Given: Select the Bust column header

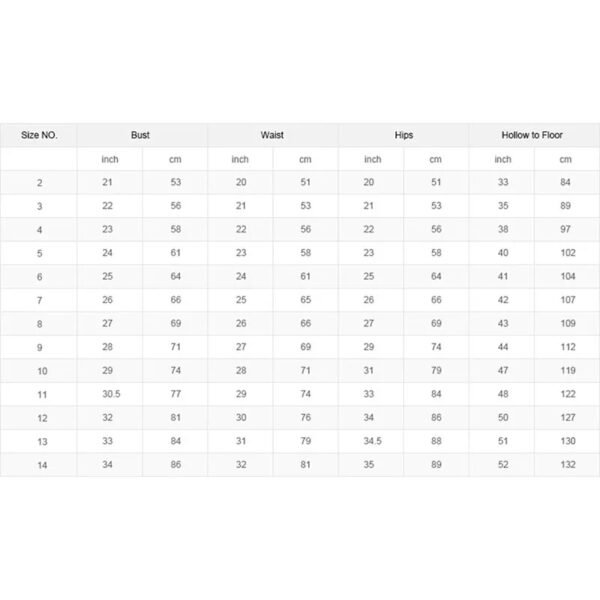Looking at the screenshot, I should pos(140,135).
